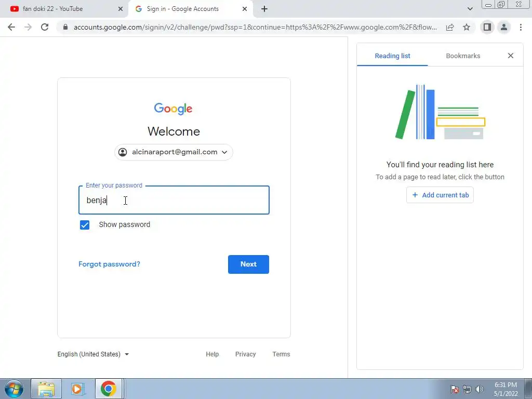
Task: Click the browser back arrow
Action: 11,27
